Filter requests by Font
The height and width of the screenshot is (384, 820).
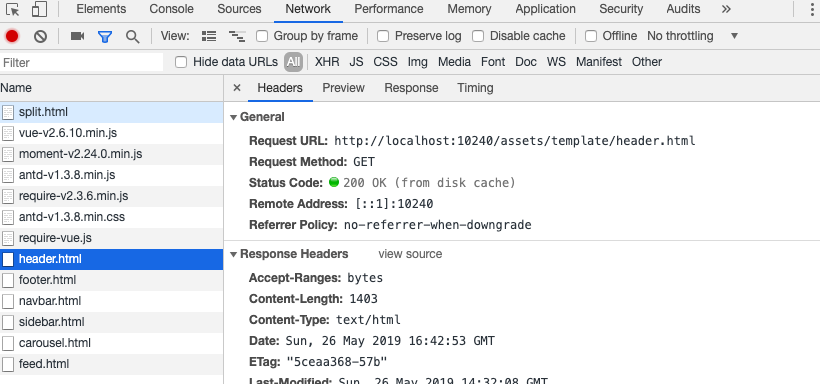493,62
